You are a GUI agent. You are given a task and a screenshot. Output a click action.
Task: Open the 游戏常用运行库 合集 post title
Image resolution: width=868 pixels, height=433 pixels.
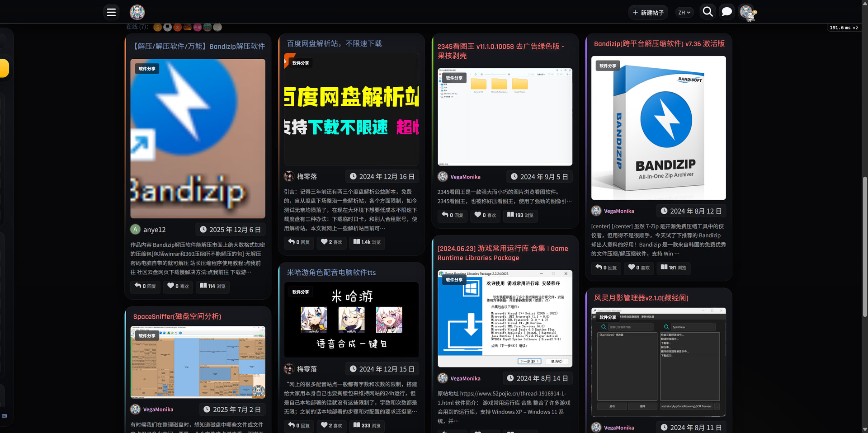pos(502,253)
